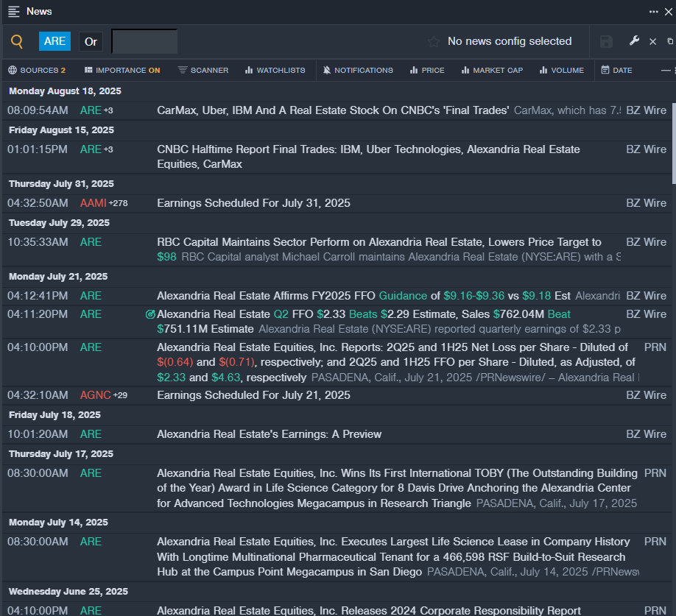Click ARE ticker in the 08:09:54AM row
This screenshot has width=676, height=616.
click(91, 110)
